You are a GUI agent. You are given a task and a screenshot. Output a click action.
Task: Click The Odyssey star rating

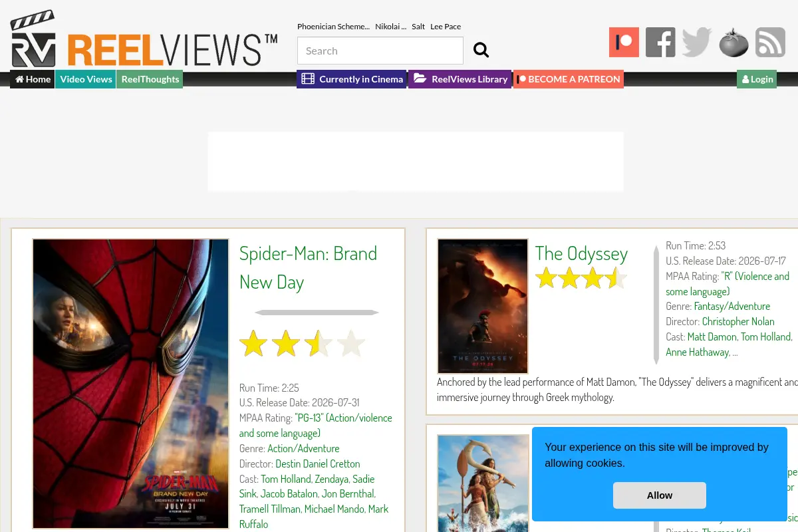coord(581,277)
